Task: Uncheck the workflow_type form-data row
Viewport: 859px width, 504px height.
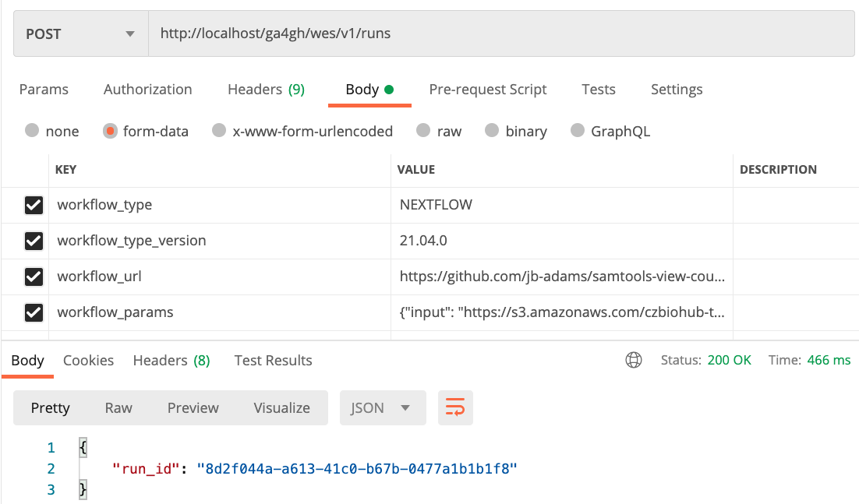Action: tap(32, 204)
